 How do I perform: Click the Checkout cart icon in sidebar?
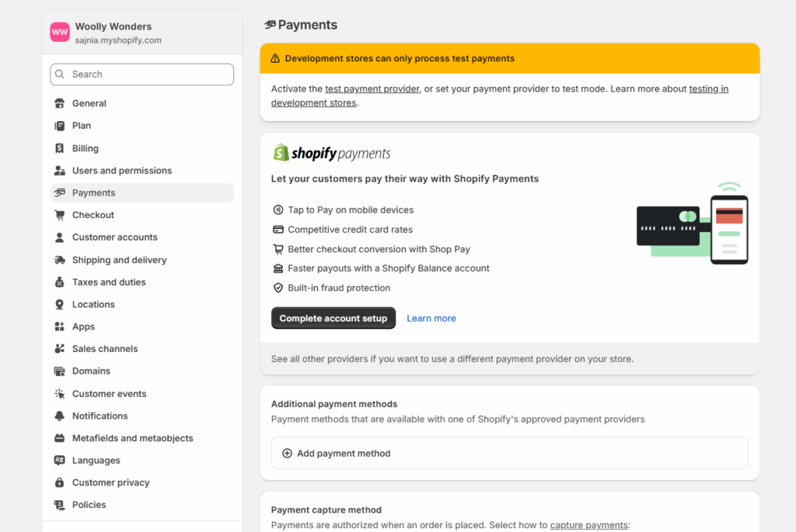pyautogui.click(x=60, y=215)
